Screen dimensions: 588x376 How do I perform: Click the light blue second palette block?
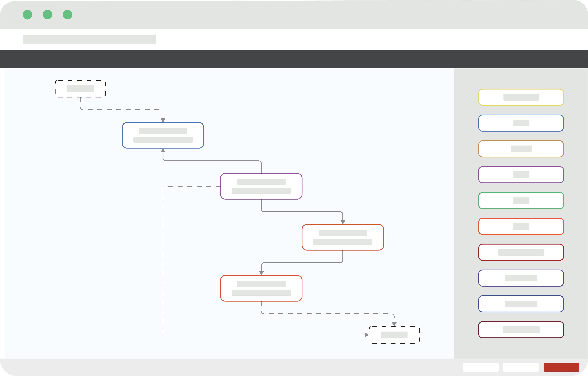point(521,123)
